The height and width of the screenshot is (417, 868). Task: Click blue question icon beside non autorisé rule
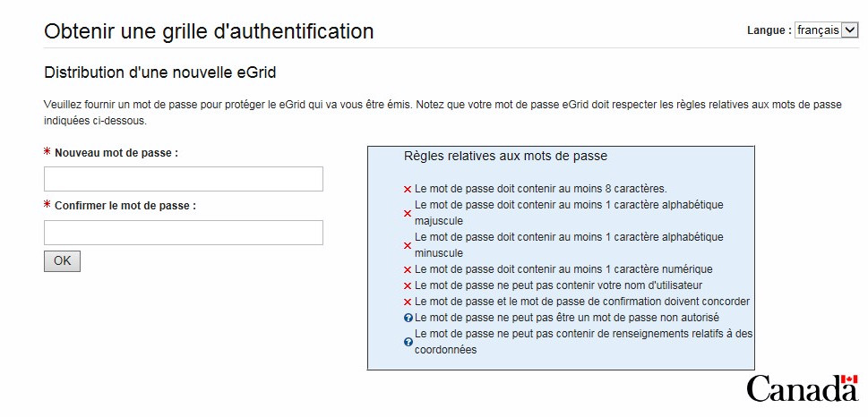coord(408,318)
